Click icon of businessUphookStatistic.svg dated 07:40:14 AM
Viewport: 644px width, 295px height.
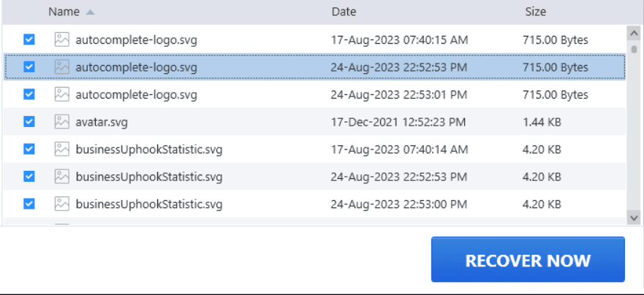point(62,149)
